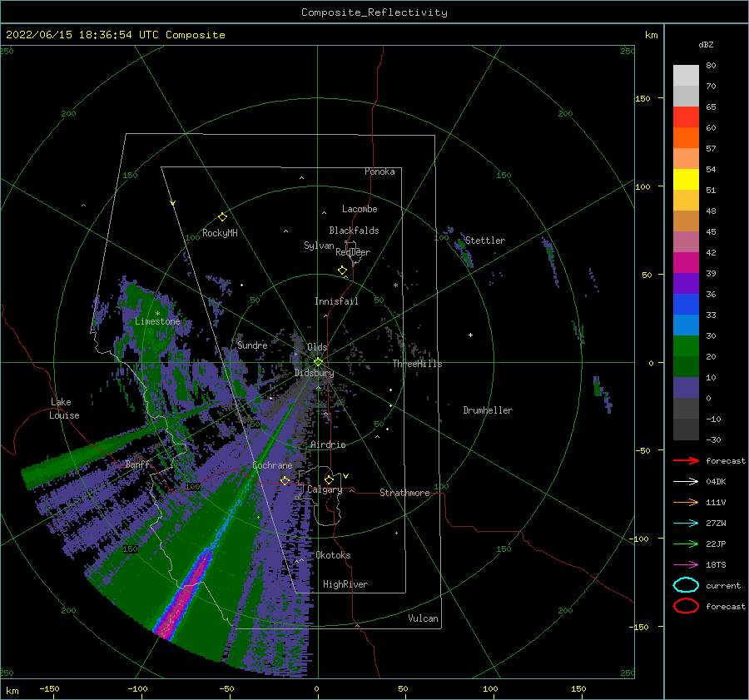This screenshot has width=749, height=700.
Task: Click the Lacombe label
Action: (x=360, y=209)
